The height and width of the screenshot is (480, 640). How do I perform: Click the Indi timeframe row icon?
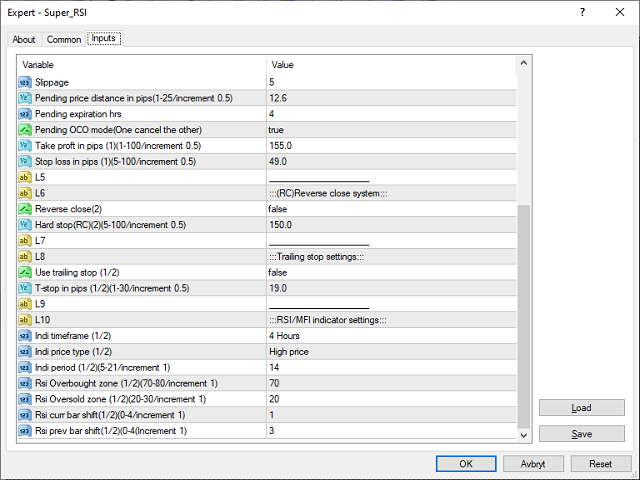[25, 336]
